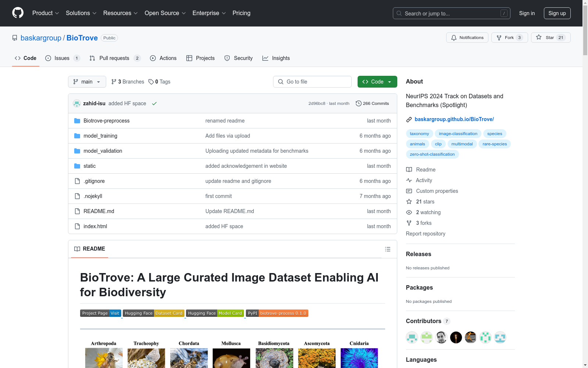Screen dimensions: 588x368
Task: Open the Pricing page
Action: click(241, 13)
